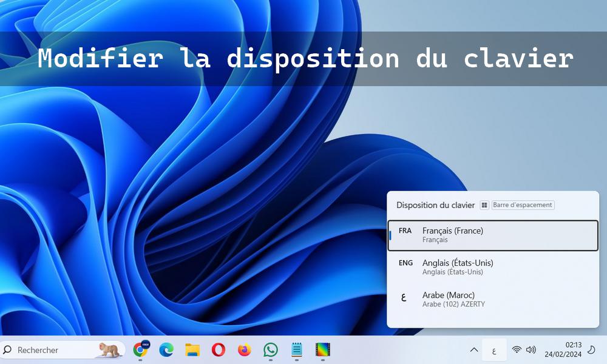Click the moon do-not-disturb icon
607x364 pixels.
[x=591, y=349]
